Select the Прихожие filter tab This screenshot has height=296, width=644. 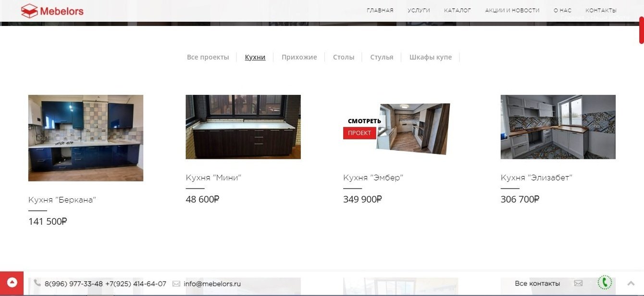pos(299,57)
